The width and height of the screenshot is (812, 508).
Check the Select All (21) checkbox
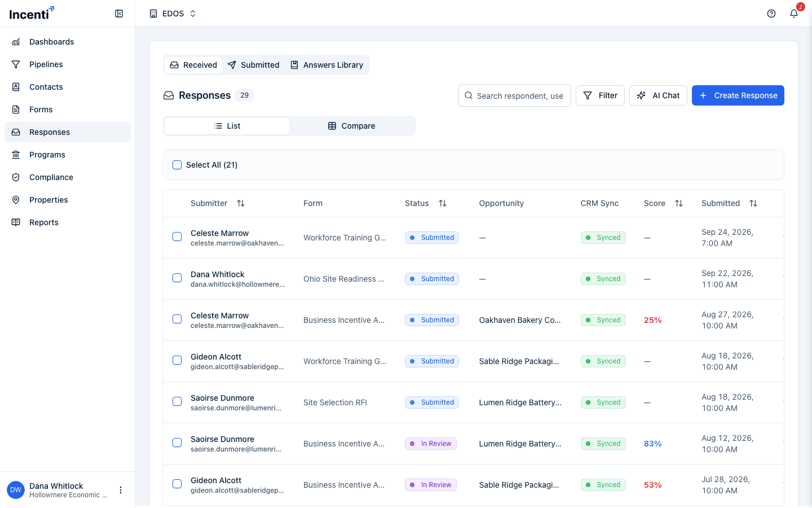177,165
